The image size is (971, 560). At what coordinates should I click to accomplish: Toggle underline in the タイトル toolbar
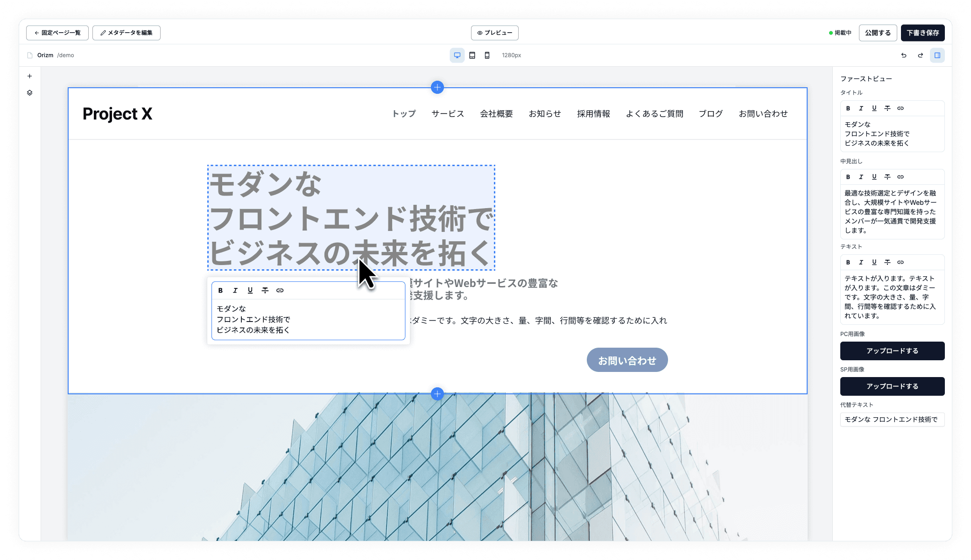tap(873, 108)
